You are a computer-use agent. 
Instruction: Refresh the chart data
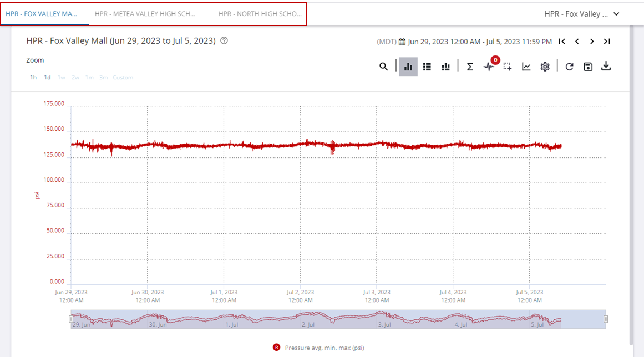point(569,67)
